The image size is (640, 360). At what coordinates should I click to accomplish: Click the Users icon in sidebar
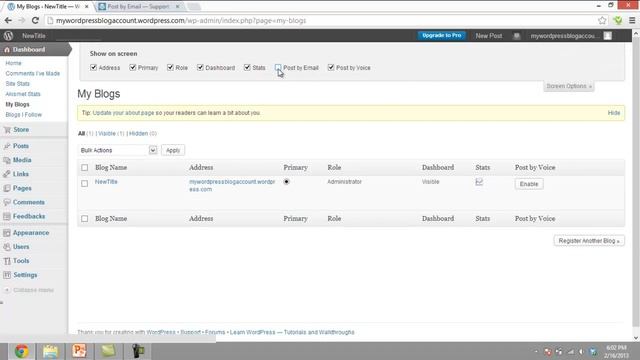(x=7, y=247)
